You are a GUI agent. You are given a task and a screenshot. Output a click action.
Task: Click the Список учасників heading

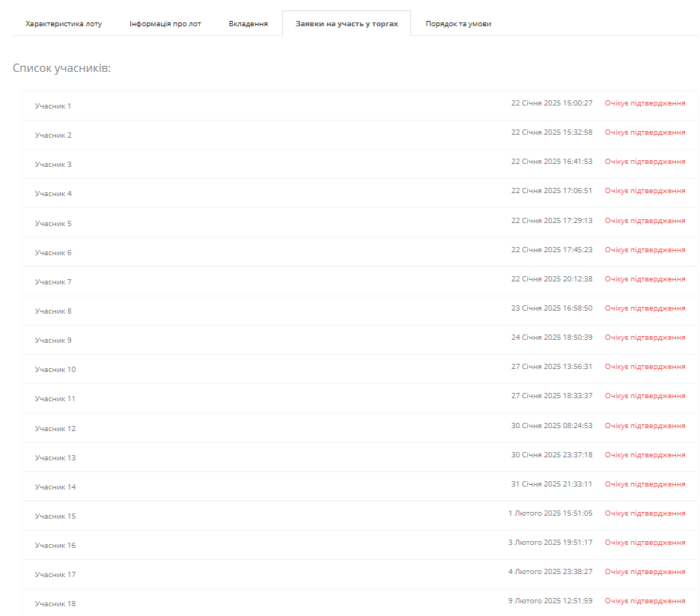62,69
